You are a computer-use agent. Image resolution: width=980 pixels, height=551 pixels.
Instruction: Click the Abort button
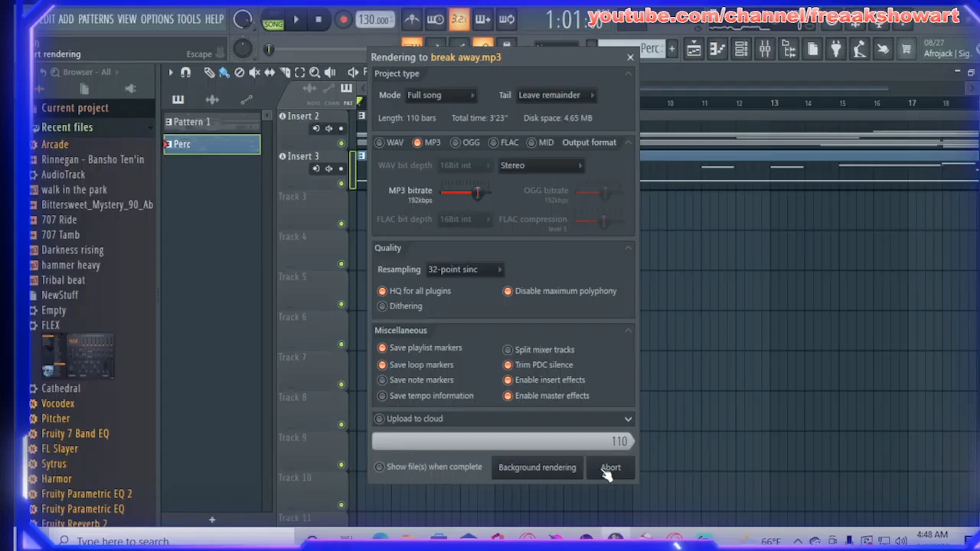(x=610, y=468)
